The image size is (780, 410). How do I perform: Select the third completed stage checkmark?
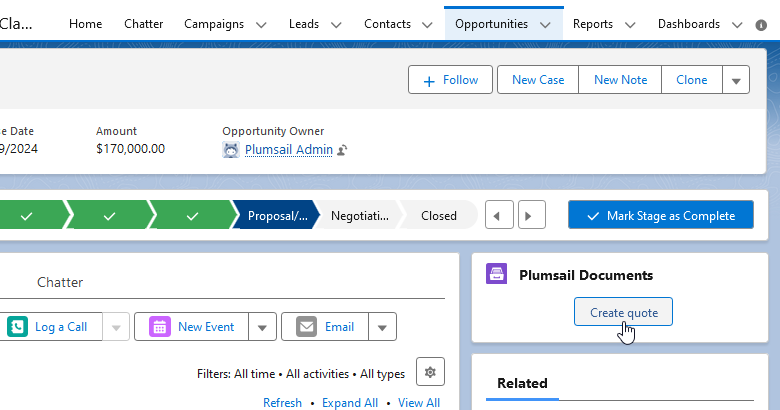pos(193,215)
